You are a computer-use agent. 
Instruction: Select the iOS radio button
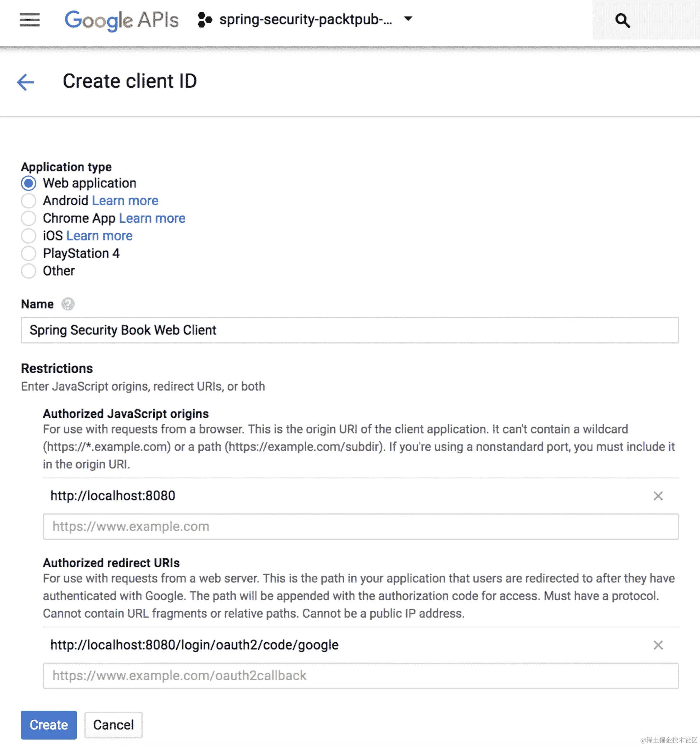[28, 236]
